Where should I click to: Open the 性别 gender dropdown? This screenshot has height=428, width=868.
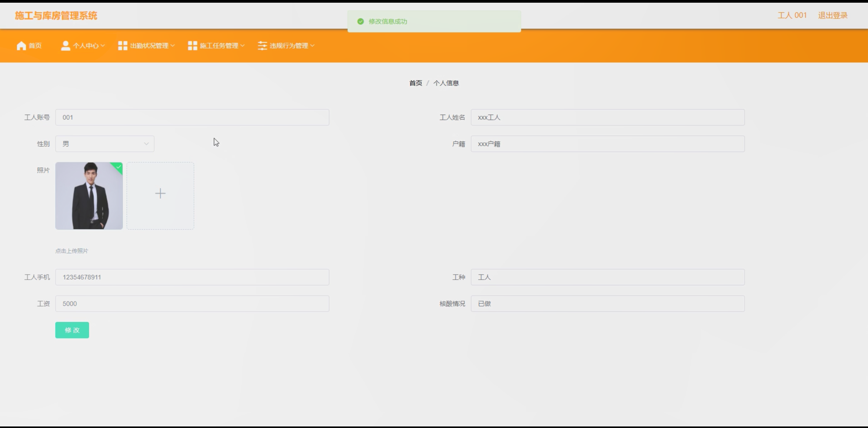pyautogui.click(x=105, y=144)
